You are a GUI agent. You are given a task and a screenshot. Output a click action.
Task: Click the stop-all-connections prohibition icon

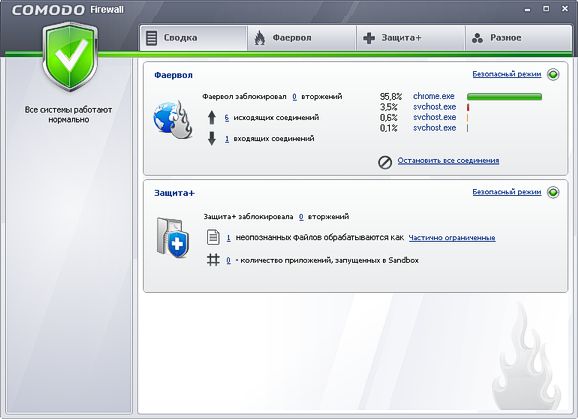coord(385,162)
